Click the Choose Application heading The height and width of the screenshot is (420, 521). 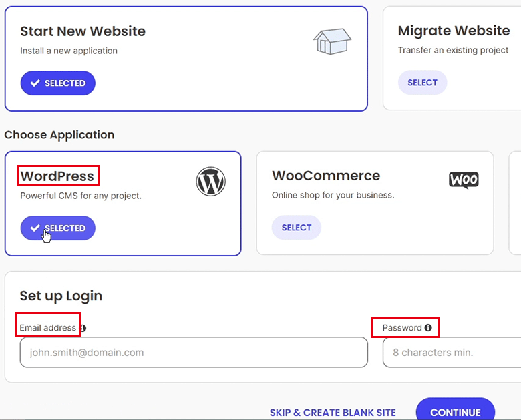(x=59, y=135)
